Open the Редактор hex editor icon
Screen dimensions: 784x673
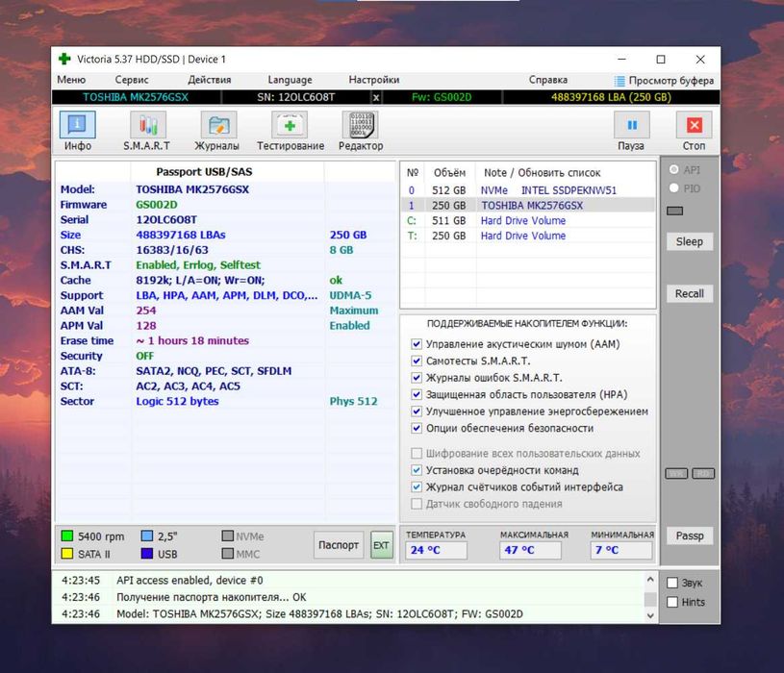click(360, 124)
